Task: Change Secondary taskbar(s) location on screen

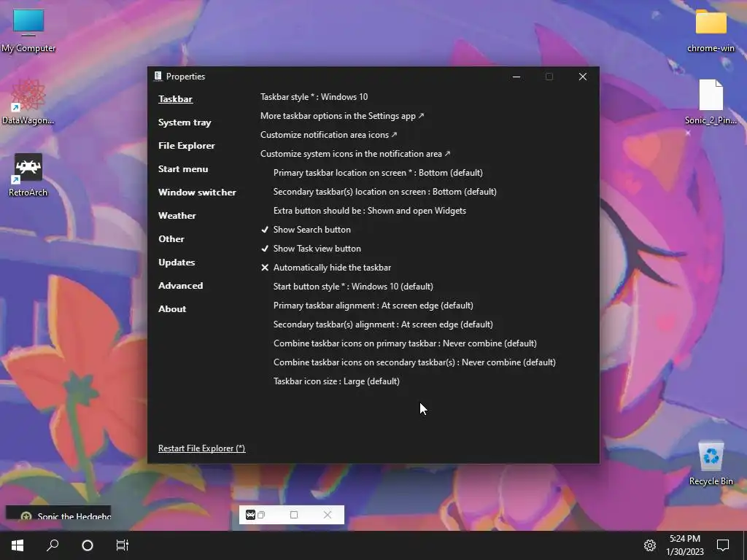Action: [x=385, y=192]
